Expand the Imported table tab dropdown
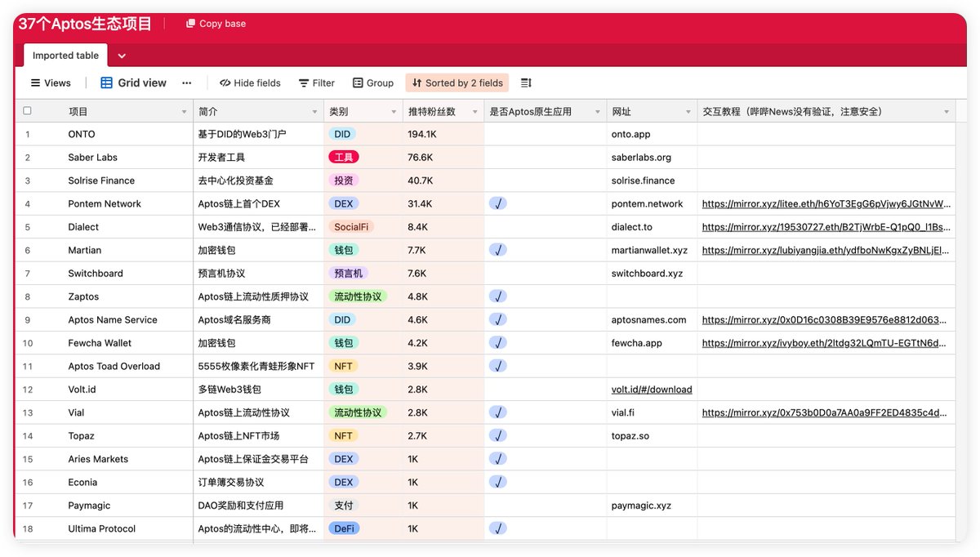Screen dimensions: 980x557 (x=121, y=55)
